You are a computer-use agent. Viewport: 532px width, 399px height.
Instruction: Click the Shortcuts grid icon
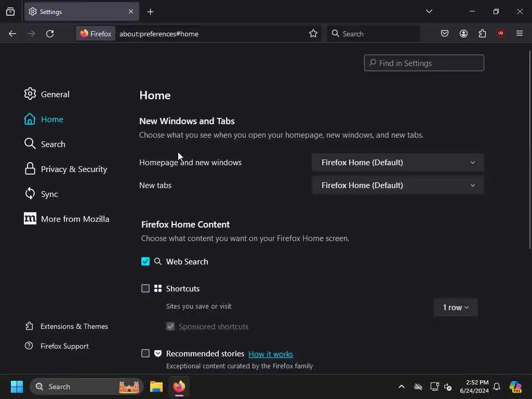click(x=158, y=288)
